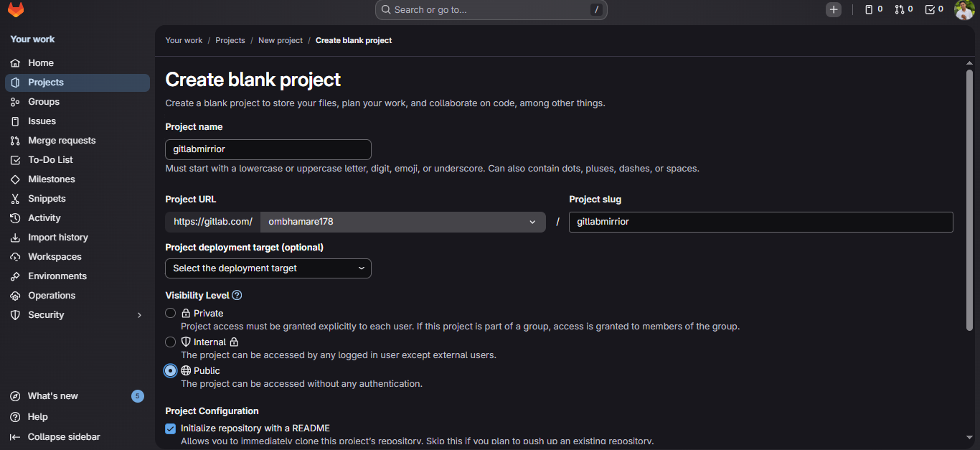Click the GitLab fox logo
Image resolution: width=980 pixels, height=450 pixels.
click(x=15, y=10)
